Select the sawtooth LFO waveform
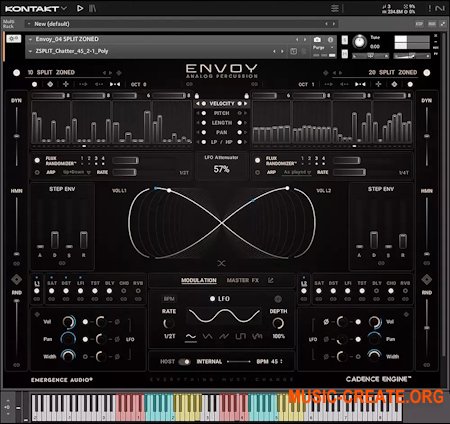450x424 pixels. (224, 337)
